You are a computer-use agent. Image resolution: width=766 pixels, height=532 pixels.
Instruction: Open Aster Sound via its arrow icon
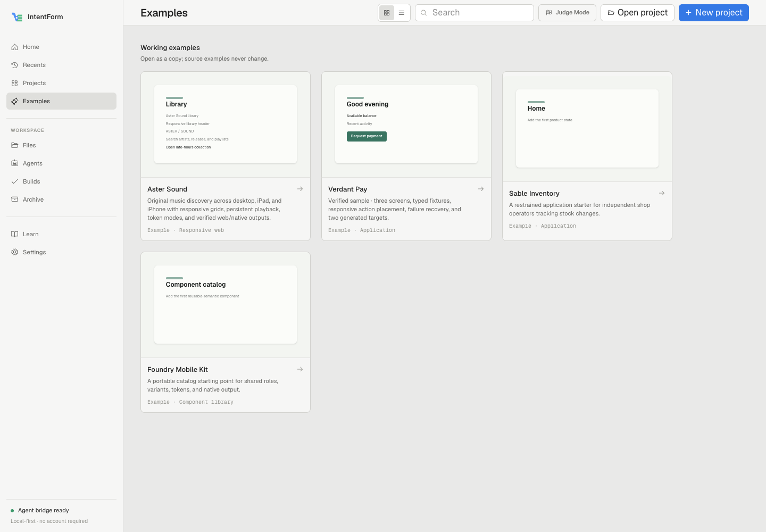[x=300, y=189]
